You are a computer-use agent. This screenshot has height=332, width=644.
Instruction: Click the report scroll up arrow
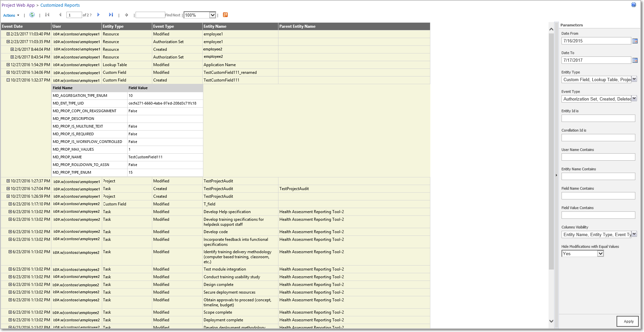[551, 29]
